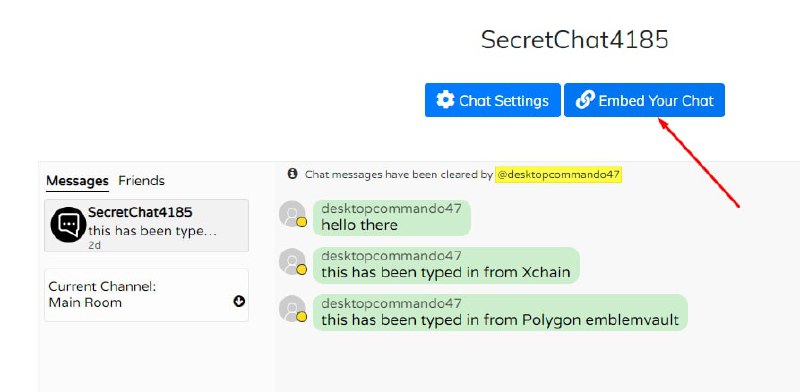Click the avatar next to "hello there" message

click(x=292, y=213)
